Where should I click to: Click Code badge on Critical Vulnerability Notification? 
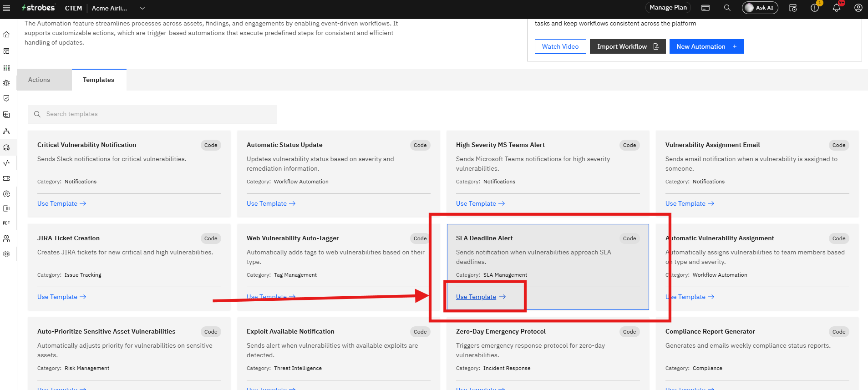pyautogui.click(x=211, y=145)
